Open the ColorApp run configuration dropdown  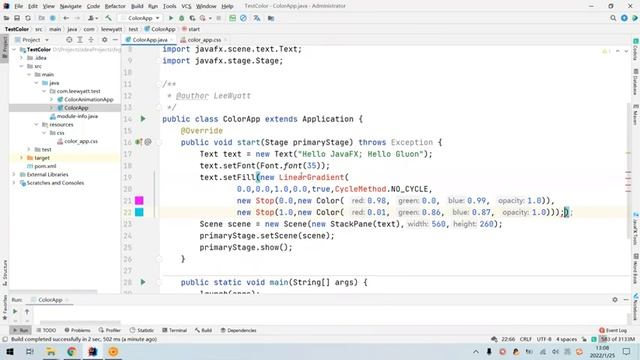pyautogui.click(x=140, y=18)
